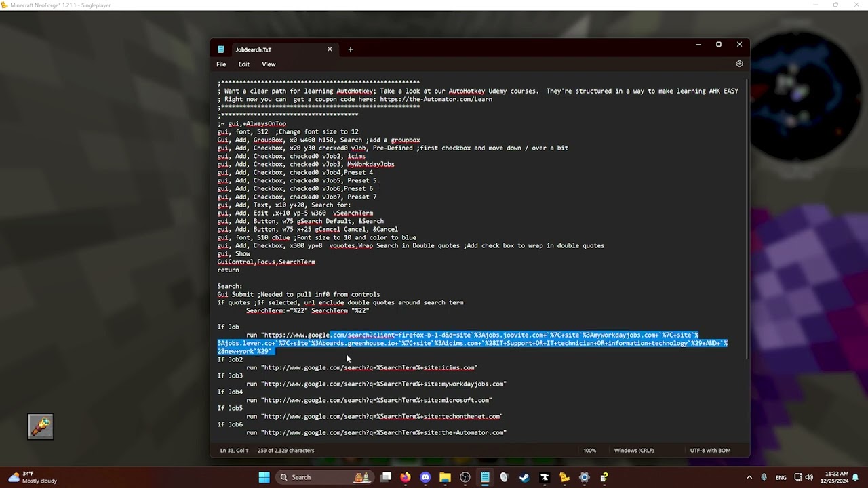Add a new Notepad tab

pos(351,49)
